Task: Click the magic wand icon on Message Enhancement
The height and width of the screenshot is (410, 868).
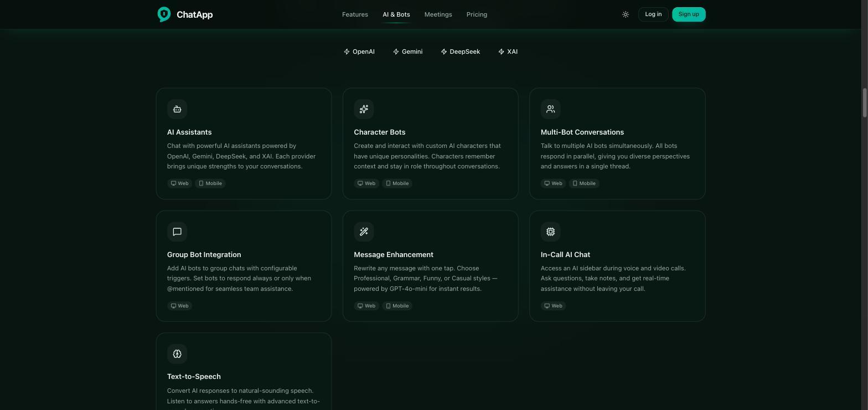Action: 364,232
